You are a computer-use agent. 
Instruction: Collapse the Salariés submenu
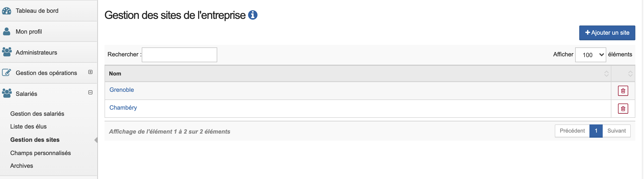(90, 92)
